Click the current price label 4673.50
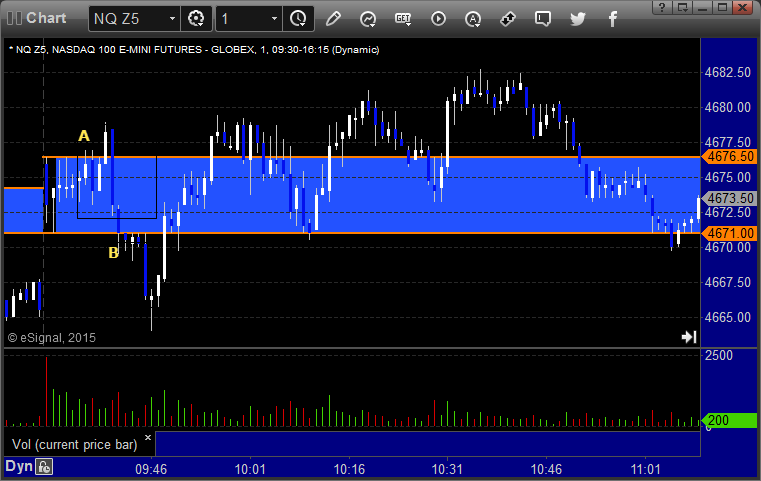Image resolution: width=761 pixels, height=481 pixels. pyautogui.click(x=730, y=199)
